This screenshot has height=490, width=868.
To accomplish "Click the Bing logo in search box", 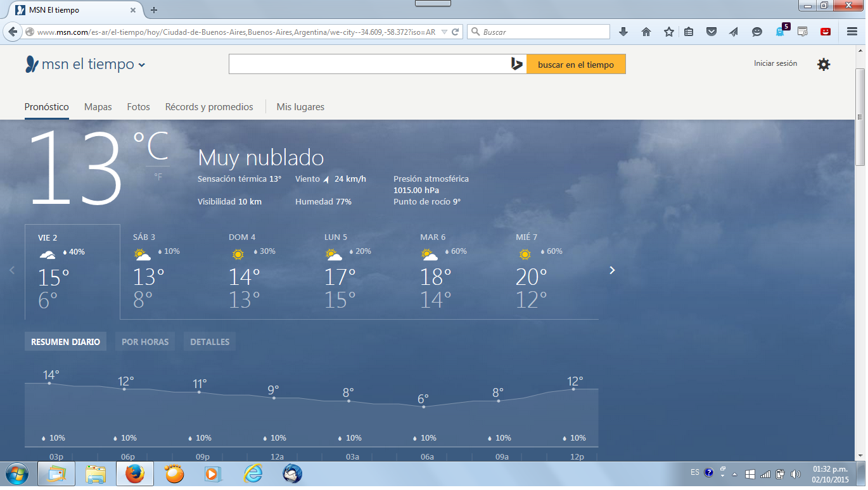I will pos(517,64).
